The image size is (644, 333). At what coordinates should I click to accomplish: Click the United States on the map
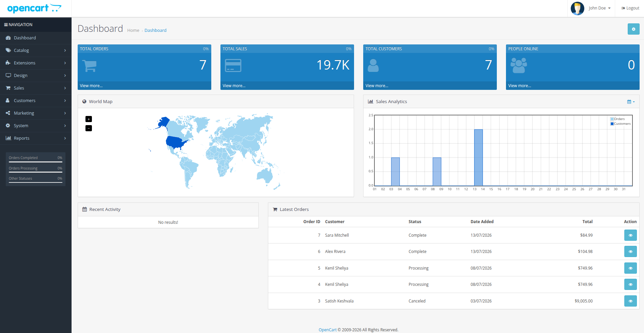click(x=176, y=142)
